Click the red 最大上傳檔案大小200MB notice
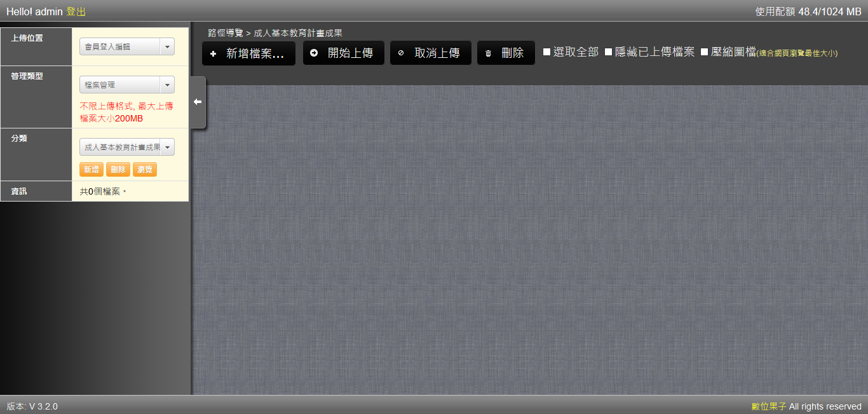Image resolution: width=868 pixels, height=414 pixels. coord(126,113)
